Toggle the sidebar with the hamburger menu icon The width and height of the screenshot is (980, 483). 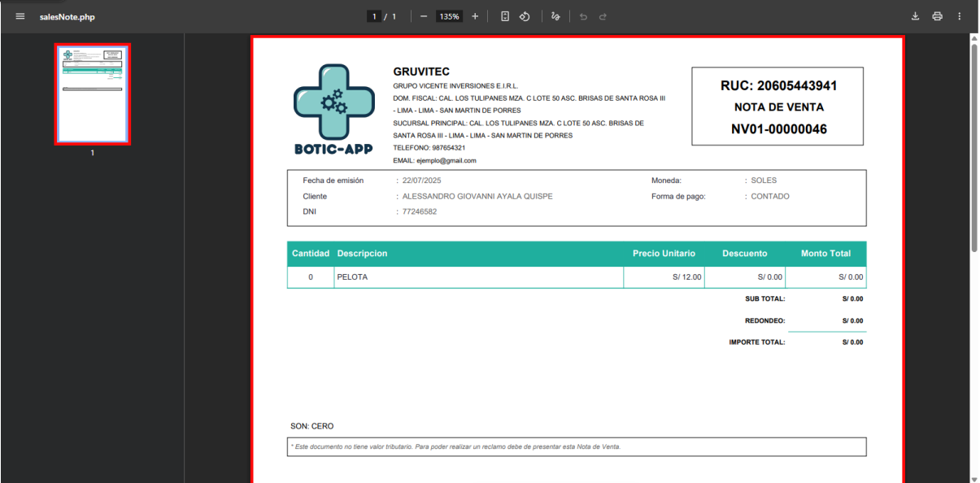[20, 16]
